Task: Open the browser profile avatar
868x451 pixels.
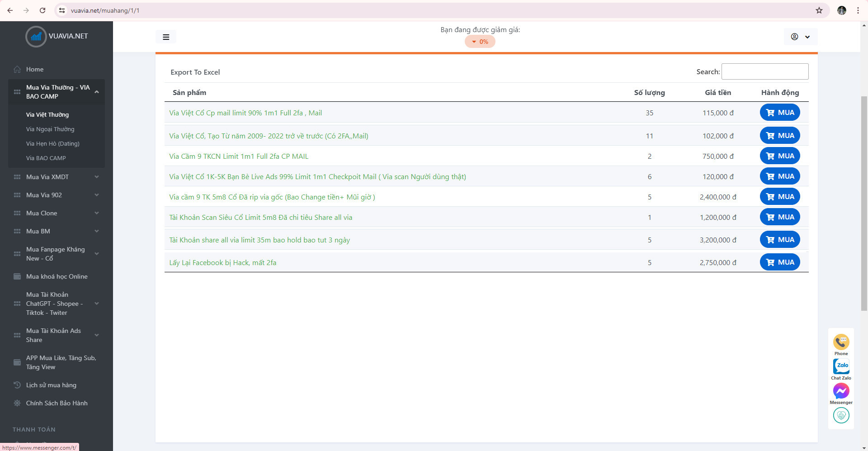Action: pyautogui.click(x=842, y=10)
